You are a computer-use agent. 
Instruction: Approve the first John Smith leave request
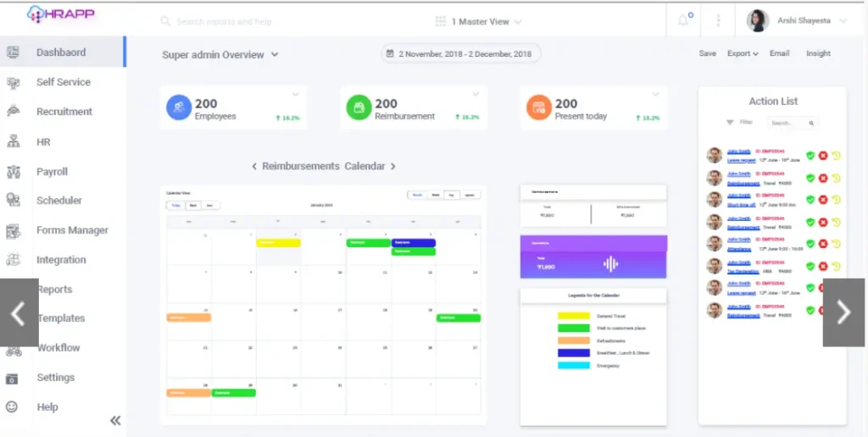(810, 156)
